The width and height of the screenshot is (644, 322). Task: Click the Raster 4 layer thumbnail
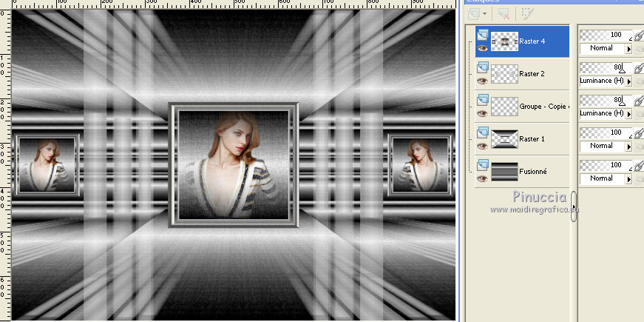tap(504, 41)
